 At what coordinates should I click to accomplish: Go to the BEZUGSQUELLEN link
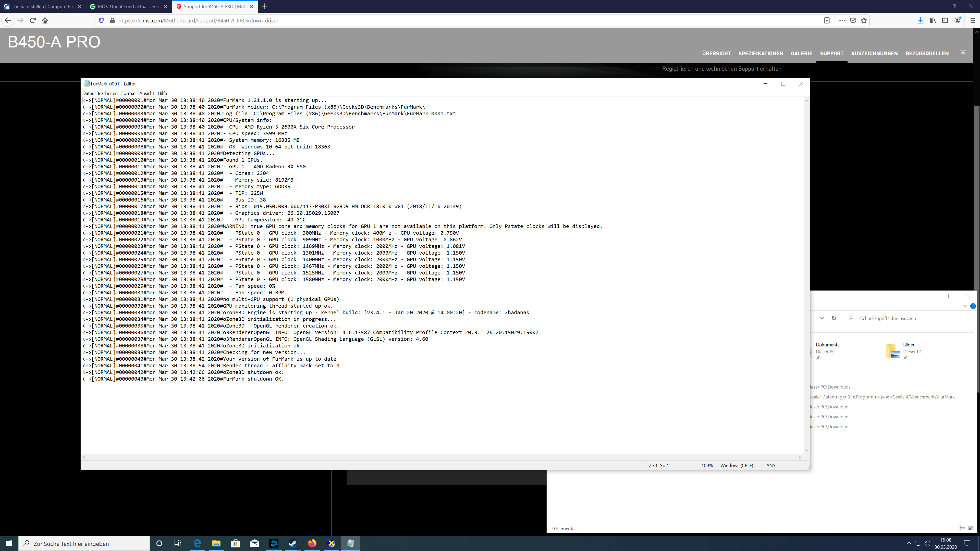tap(927, 54)
